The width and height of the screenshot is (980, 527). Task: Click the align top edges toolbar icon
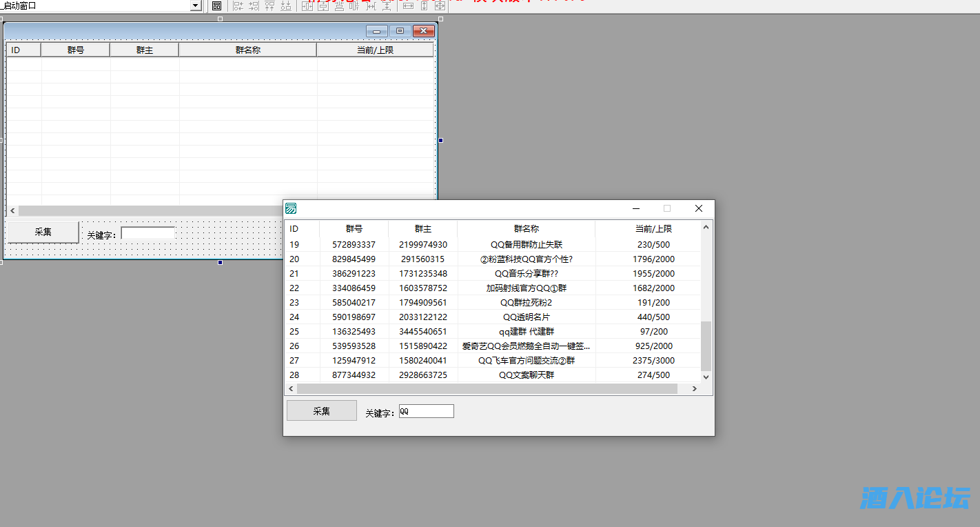(x=269, y=6)
